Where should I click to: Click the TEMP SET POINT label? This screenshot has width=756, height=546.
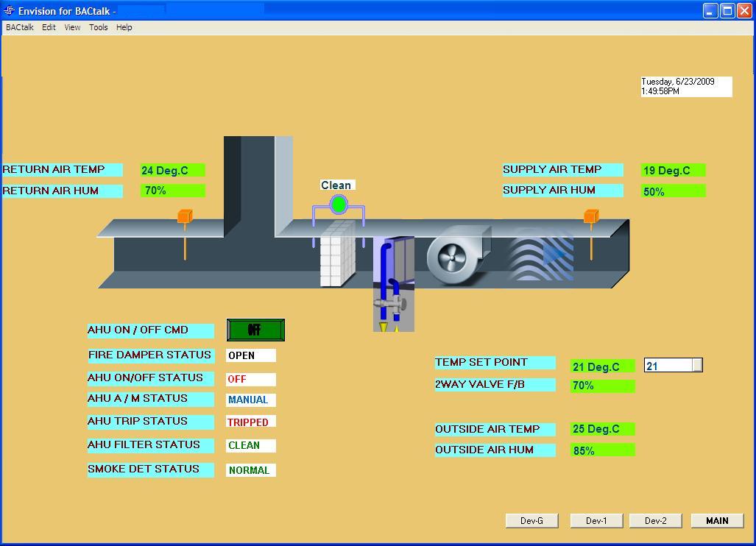(495, 362)
